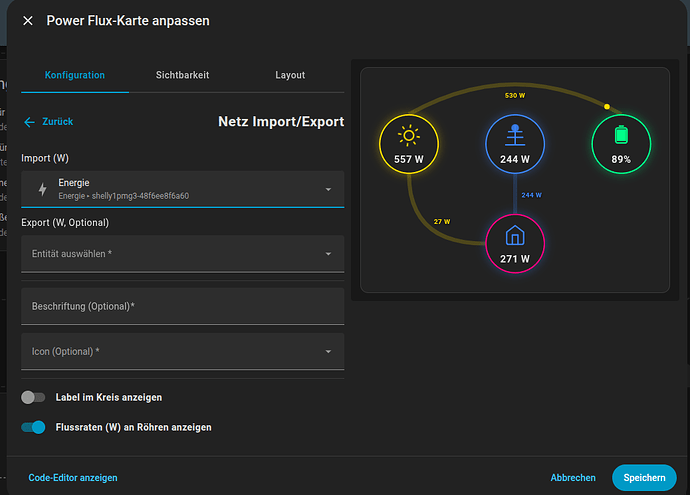690x495 pixels.
Task: Go back via Zurück link
Action: 58,122
